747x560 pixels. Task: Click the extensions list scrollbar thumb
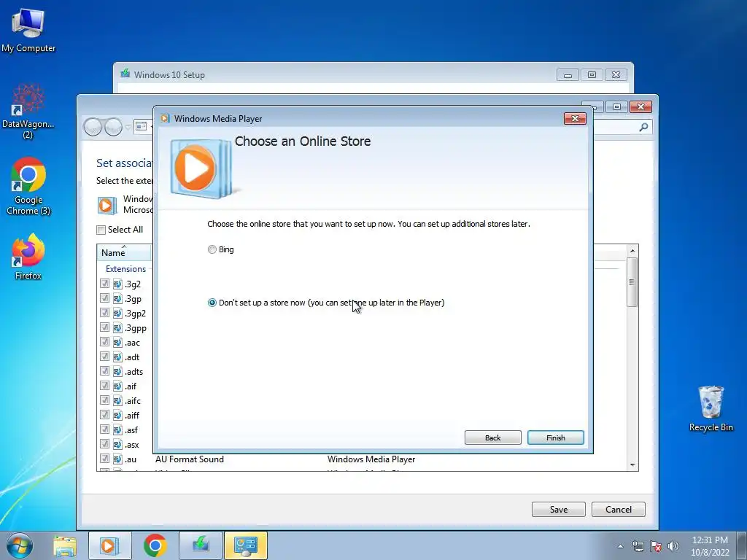632,282
